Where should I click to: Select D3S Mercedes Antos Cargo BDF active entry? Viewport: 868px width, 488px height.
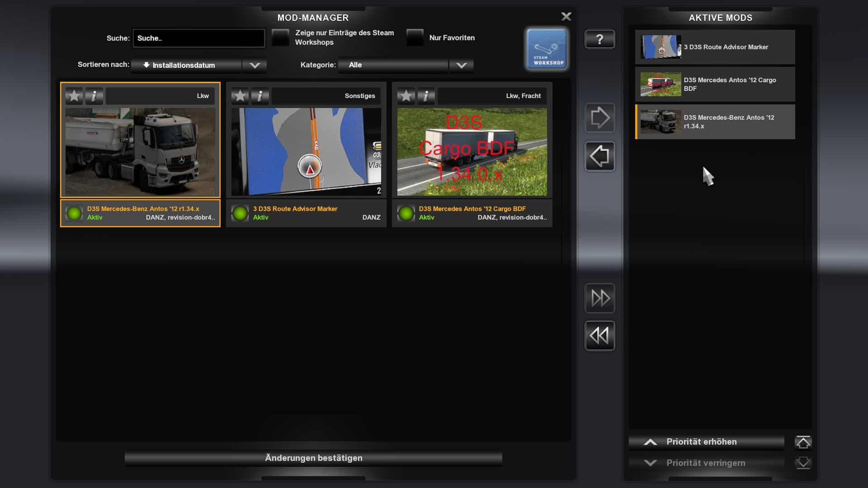[x=715, y=84]
